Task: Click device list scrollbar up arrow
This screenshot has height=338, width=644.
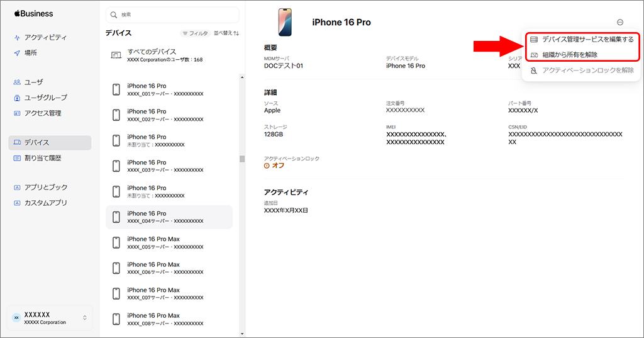Action: 242,77
